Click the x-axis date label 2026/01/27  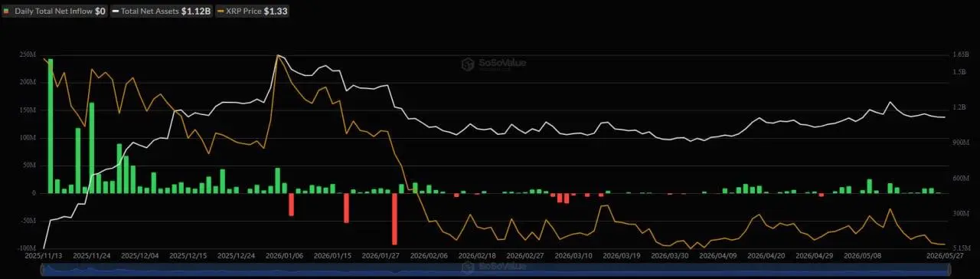[381, 255]
